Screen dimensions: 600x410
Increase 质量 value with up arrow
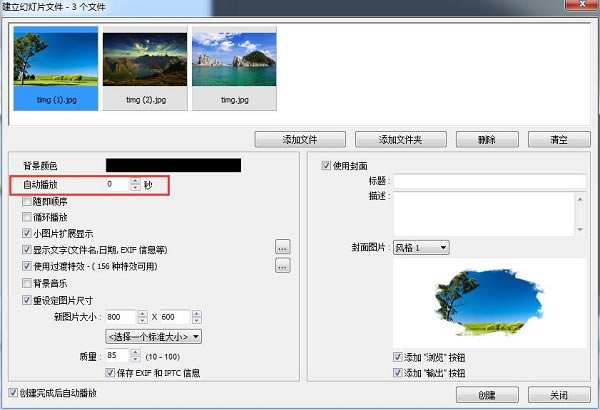(x=135, y=352)
